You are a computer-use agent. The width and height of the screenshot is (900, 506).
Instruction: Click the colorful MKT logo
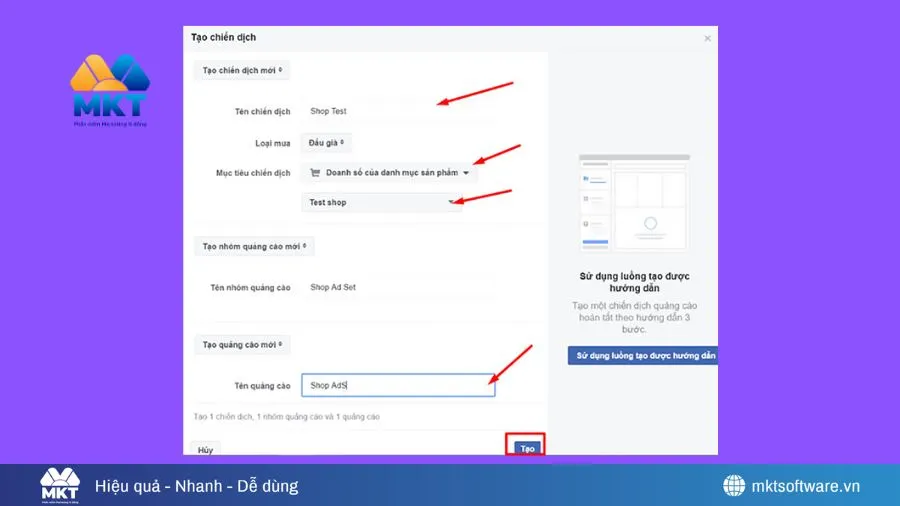(x=110, y=90)
